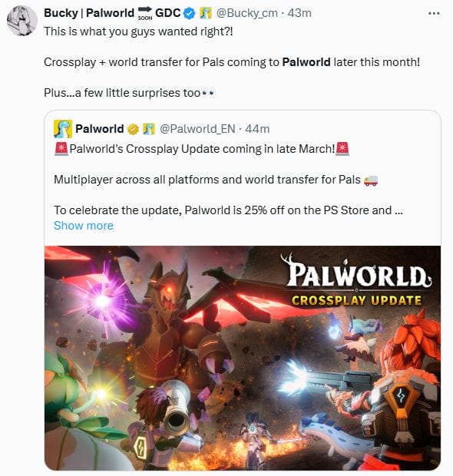Click the 43m timestamp on Bucky's tweet
This screenshot has height=476, width=453.
[299, 13]
